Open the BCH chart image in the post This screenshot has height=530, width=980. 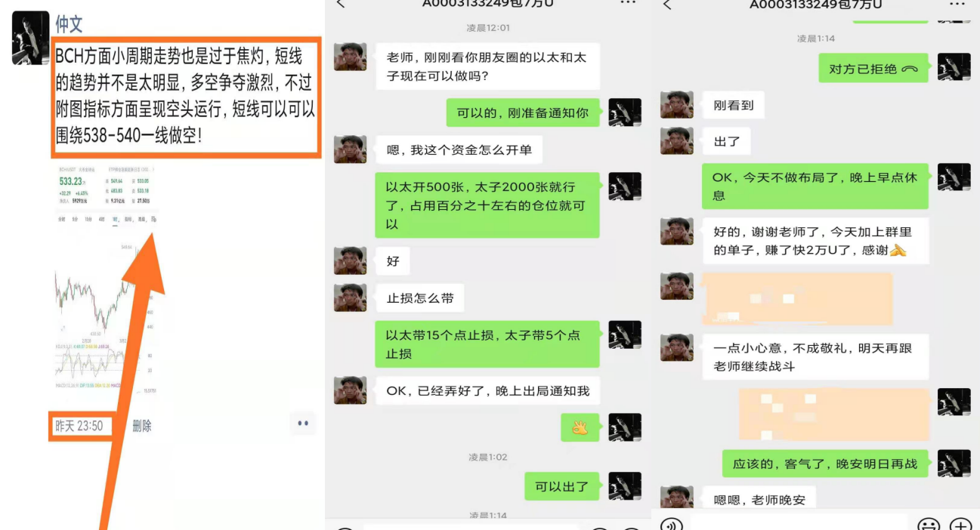tap(106, 281)
